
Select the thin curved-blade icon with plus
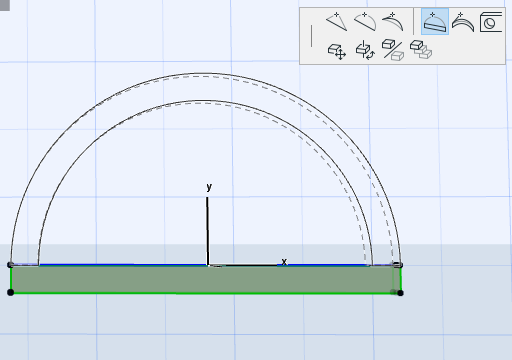coord(392,22)
